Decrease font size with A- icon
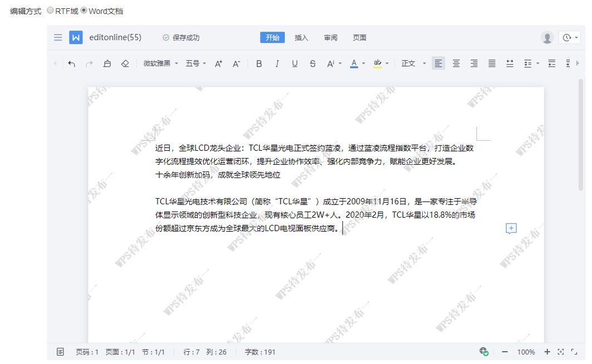592x364 pixels. point(236,64)
